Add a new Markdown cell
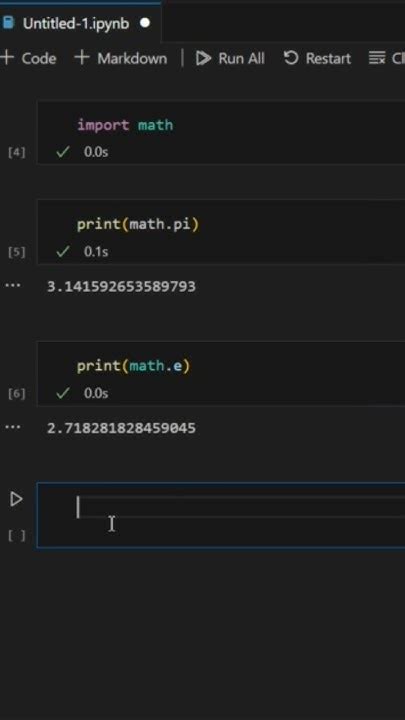This screenshot has width=405, height=720. pos(121,58)
